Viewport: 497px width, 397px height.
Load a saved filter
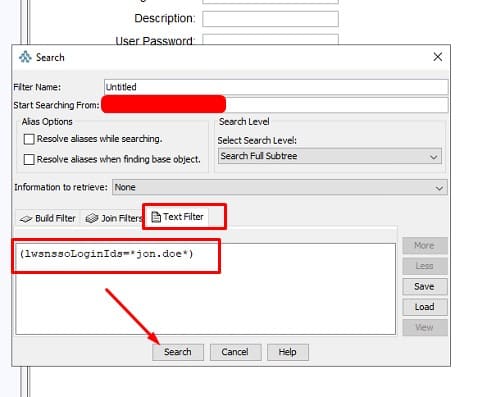(x=425, y=307)
